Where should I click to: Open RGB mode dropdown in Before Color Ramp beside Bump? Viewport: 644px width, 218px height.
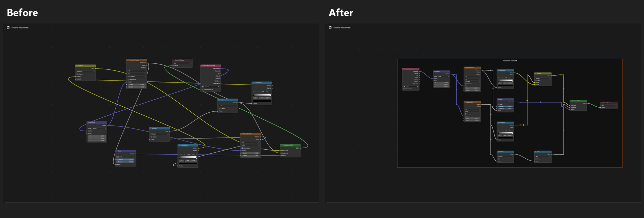click(x=189, y=154)
